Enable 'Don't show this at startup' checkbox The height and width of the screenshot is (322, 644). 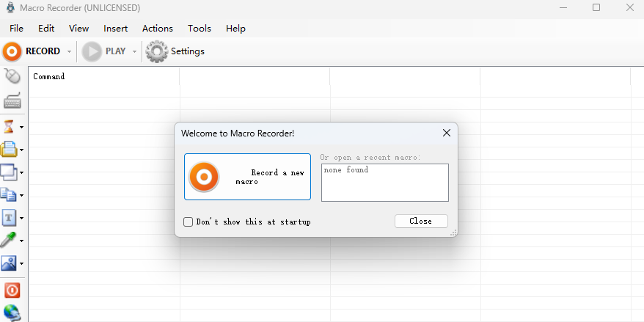(x=189, y=222)
